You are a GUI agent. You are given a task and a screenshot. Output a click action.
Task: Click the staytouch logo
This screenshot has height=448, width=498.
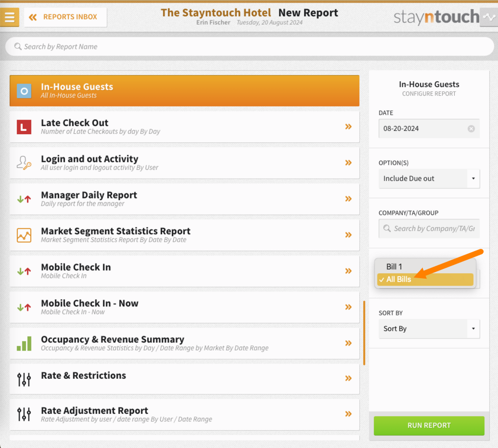[x=436, y=17]
